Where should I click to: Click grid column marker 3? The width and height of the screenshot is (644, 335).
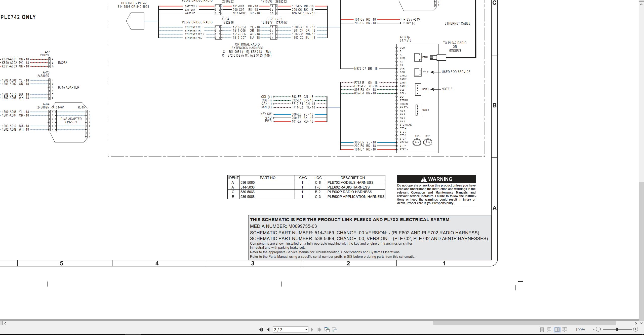pyautogui.click(x=253, y=264)
